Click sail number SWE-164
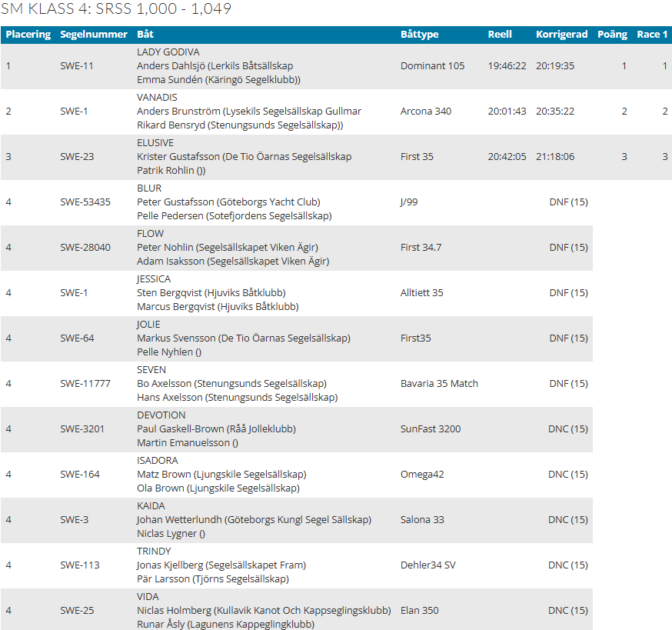672x630 pixels. (x=80, y=475)
